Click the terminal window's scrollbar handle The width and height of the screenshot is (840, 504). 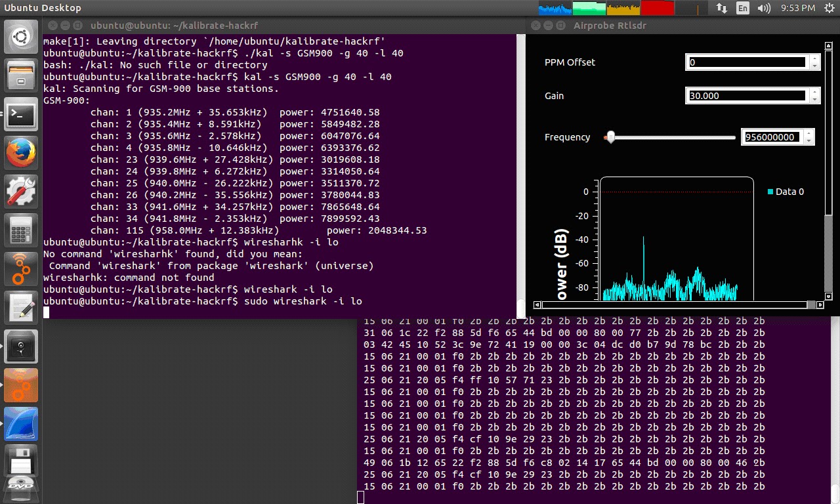tap(521, 307)
